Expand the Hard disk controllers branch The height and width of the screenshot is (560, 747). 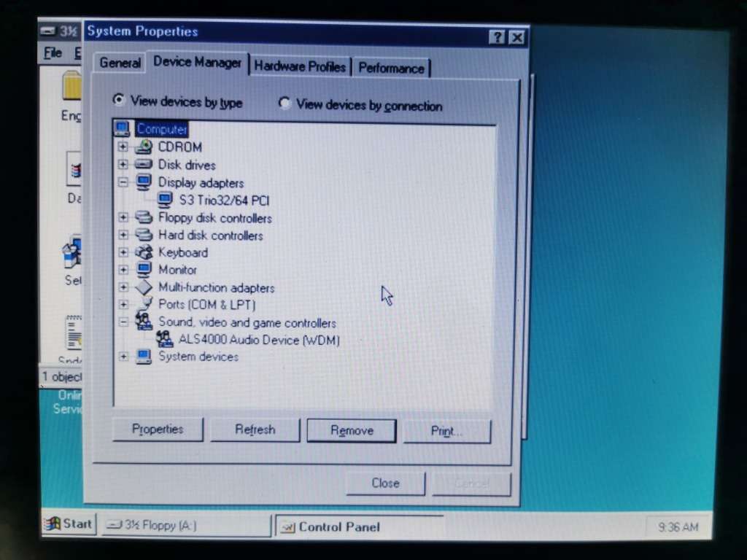pyautogui.click(x=123, y=235)
